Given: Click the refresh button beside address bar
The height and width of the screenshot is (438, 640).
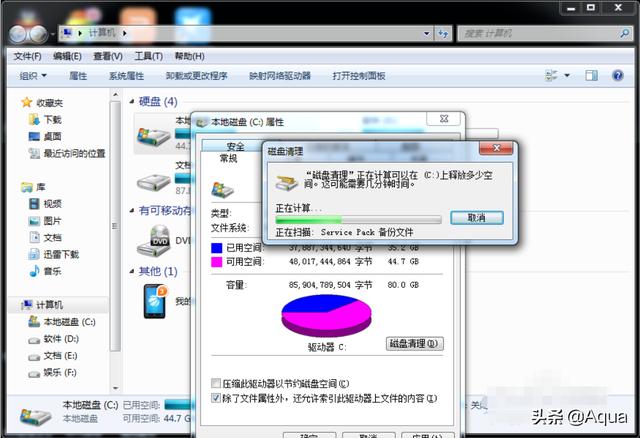Looking at the screenshot, I should pyautogui.click(x=443, y=33).
